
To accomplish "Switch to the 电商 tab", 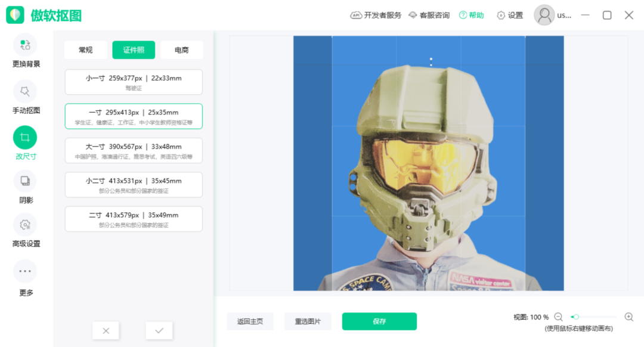I will [x=181, y=49].
